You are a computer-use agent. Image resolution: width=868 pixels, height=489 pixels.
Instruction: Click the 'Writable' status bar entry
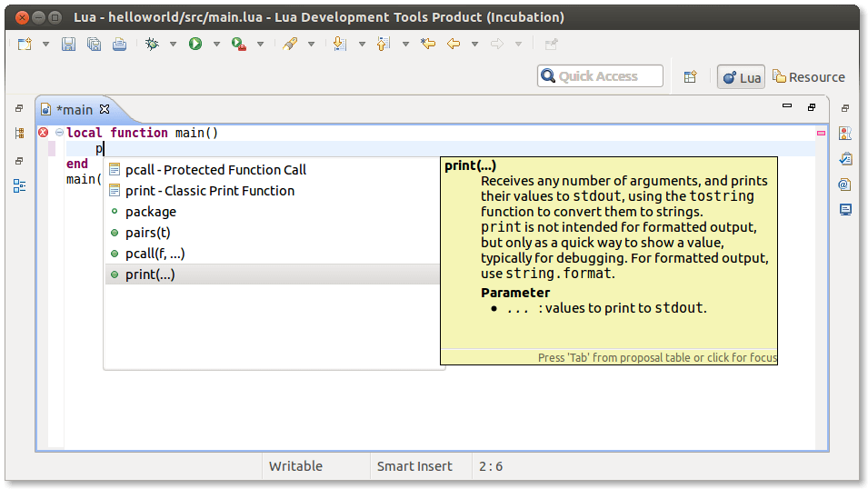(295, 466)
